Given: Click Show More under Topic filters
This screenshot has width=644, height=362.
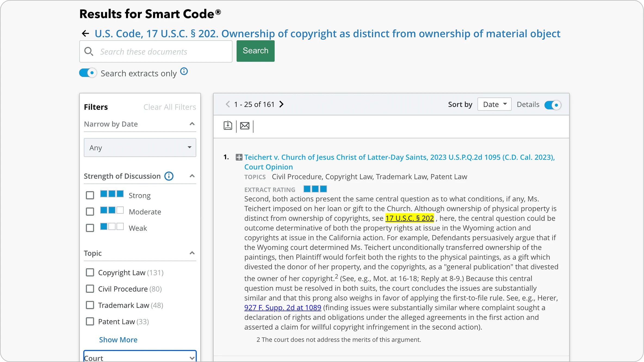Looking at the screenshot, I should pyautogui.click(x=118, y=340).
